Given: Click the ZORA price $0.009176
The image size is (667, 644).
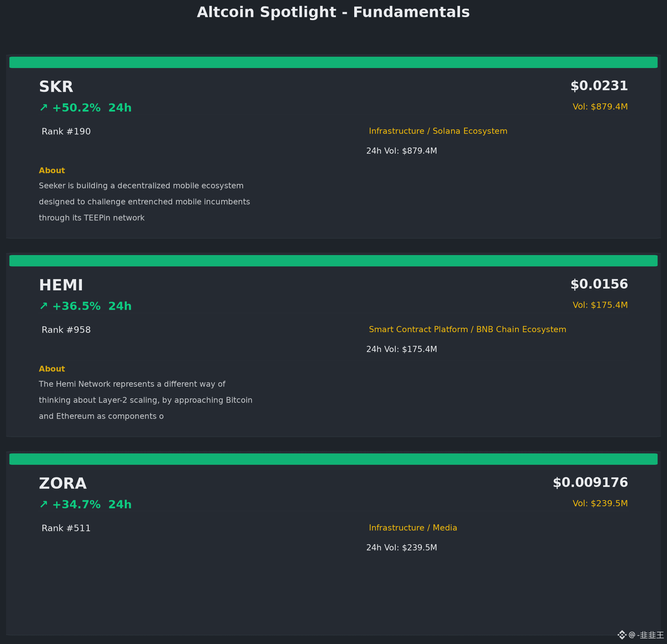Looking at the screenshot, I should click(591, 482).
